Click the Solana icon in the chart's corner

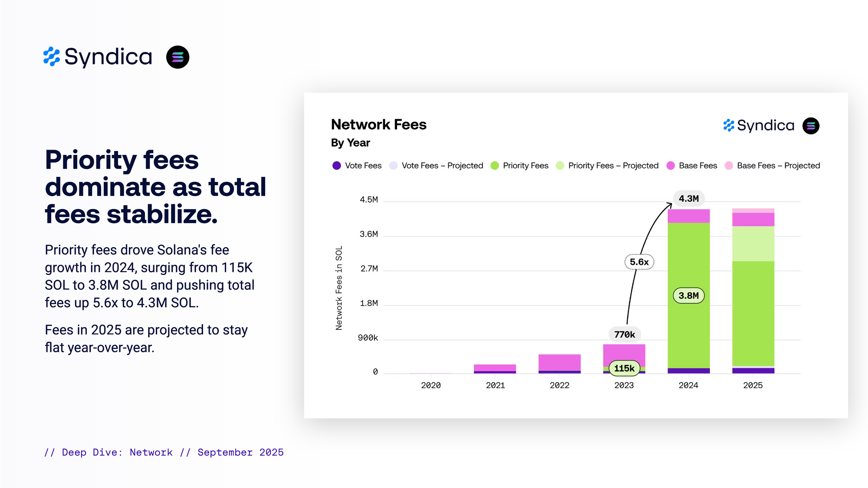click(810, 126)
